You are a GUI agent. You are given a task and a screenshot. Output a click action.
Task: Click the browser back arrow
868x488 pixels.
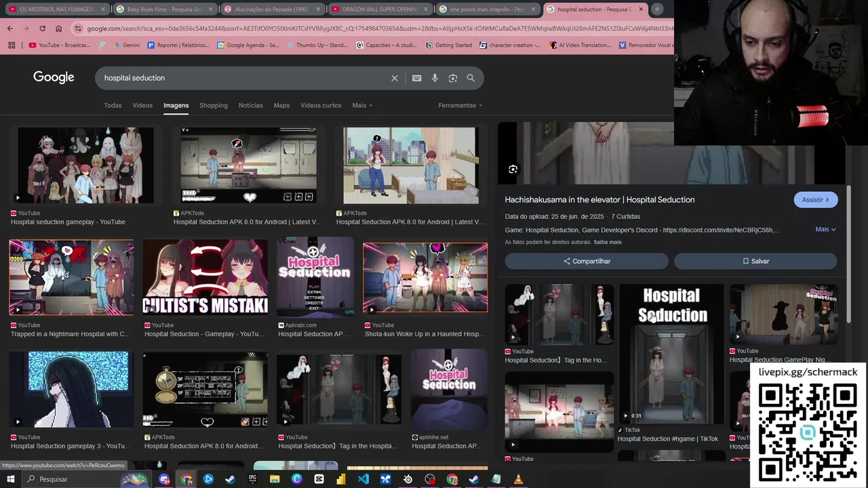tap(9, 28)
